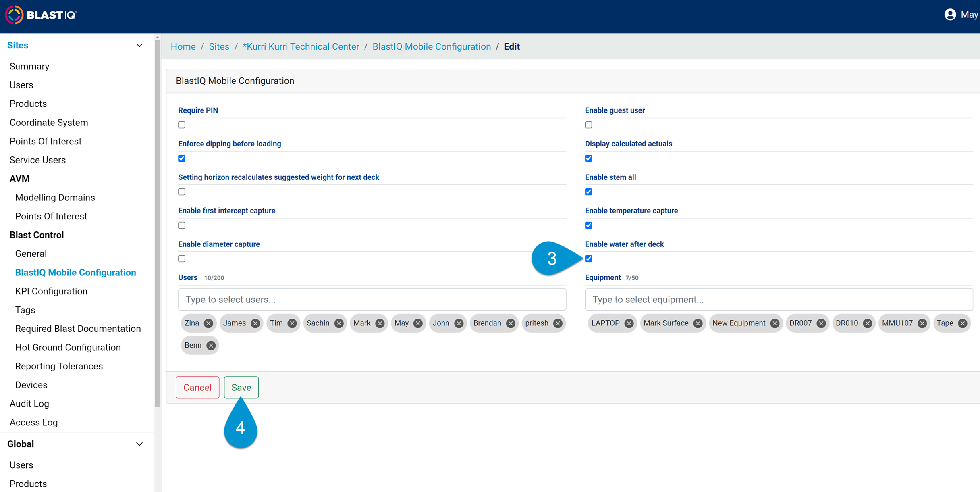The image size is (980, 492).
Task: Remove LAPTOP from equipment list
Action: coord(629,323)
